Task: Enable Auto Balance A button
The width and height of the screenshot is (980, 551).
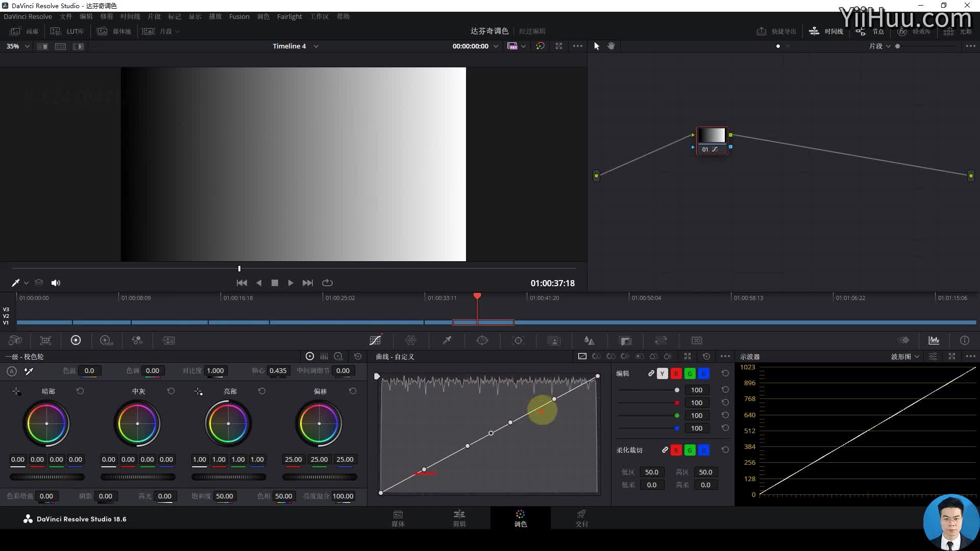Action: (12, 371)
